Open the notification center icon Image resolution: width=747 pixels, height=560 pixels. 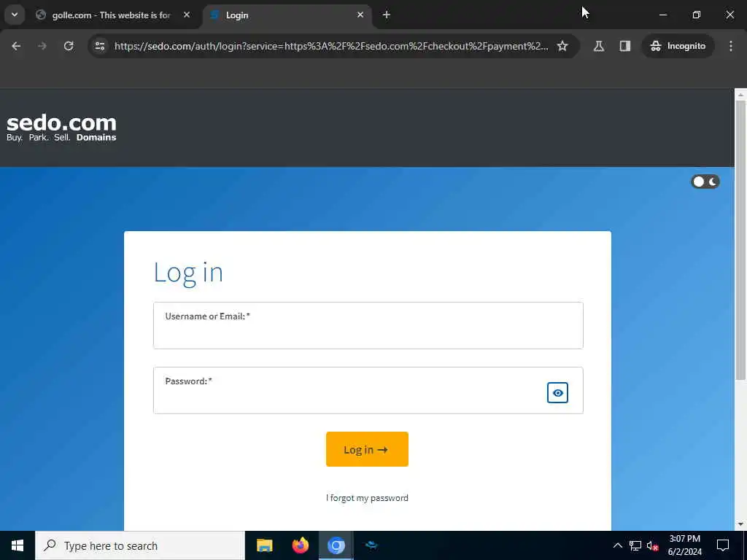(x=723, y=545)
